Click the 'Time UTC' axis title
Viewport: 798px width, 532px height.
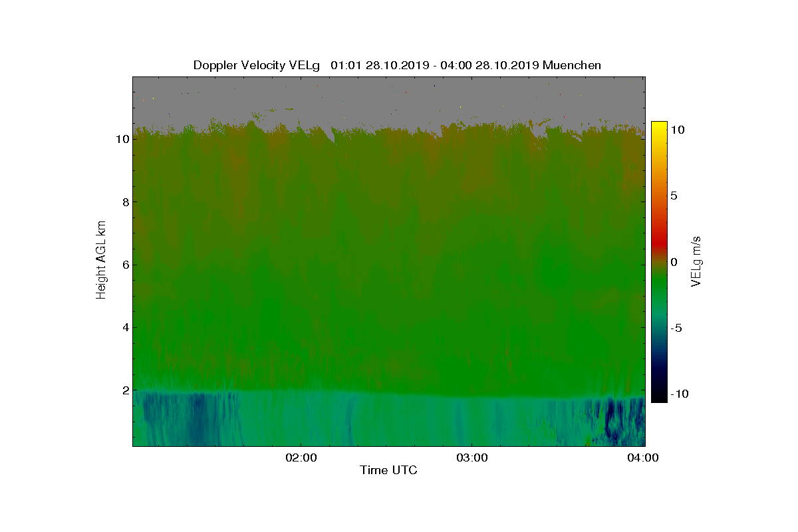(x=389, y=470)
